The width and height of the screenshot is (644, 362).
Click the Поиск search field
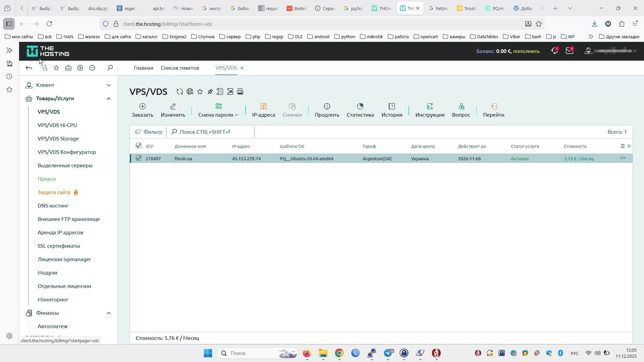tap(211, 132)
